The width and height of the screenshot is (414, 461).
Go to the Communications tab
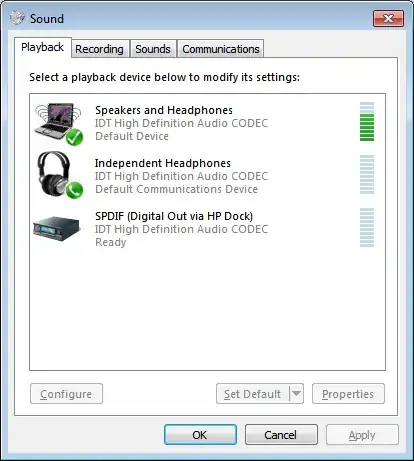[x=221, y=49]
